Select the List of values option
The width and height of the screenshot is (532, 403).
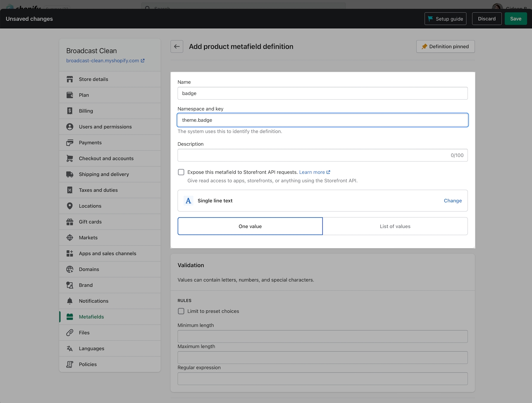point(395,226)
